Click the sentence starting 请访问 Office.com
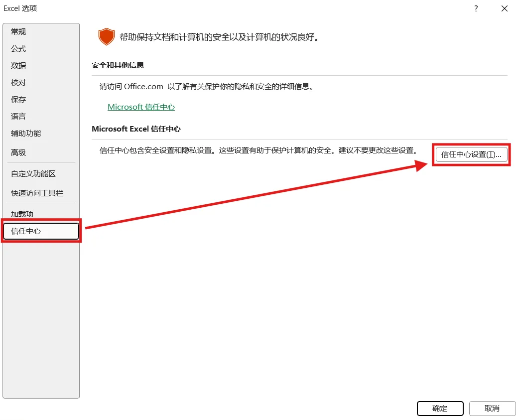 coord(207,87)
